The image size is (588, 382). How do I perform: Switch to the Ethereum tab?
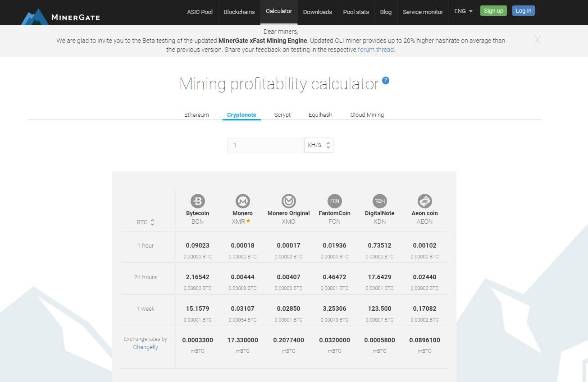[196, 115]
